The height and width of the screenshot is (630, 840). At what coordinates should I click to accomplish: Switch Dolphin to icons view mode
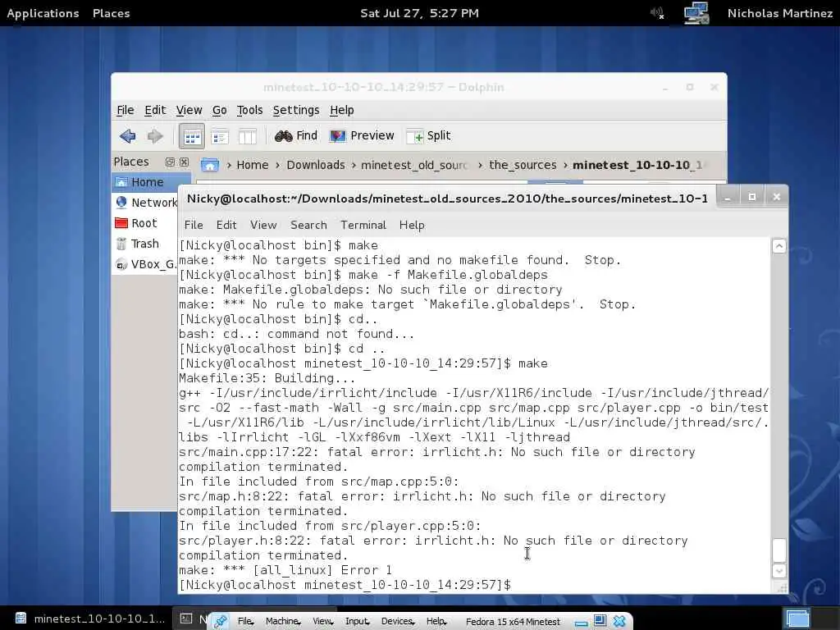pos(192,136)
